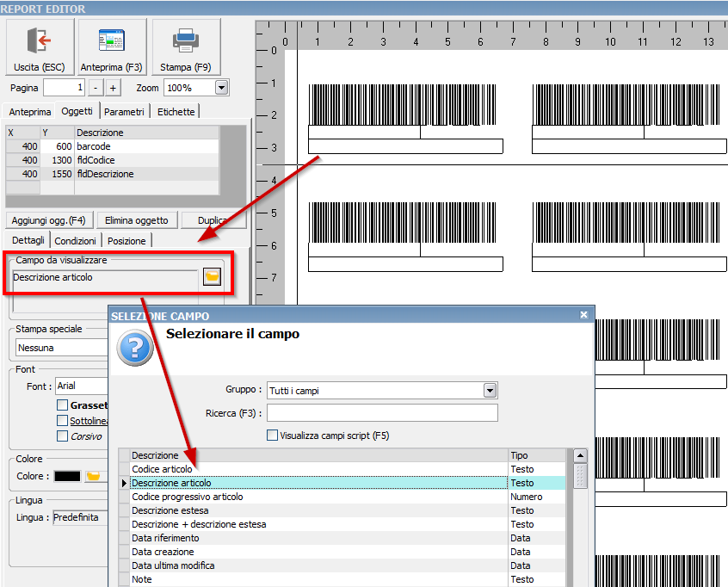The image size is (728, 587).
Task: Click the Stampa (F9) print button
Action: (x=186, y=46)
